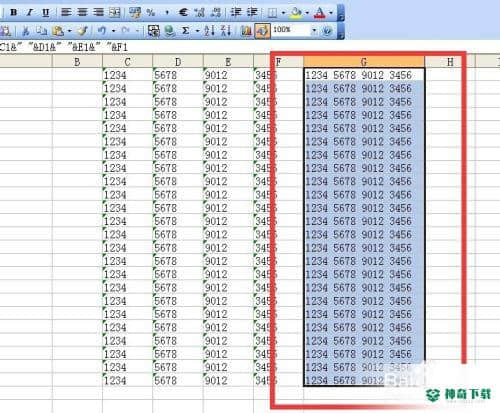Expand the paste options dropdown arrow
Screen dimensions: 500x413
(70, 31)
